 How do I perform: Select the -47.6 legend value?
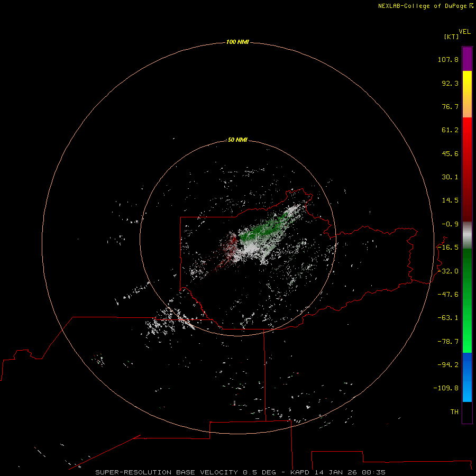[448, 295]
